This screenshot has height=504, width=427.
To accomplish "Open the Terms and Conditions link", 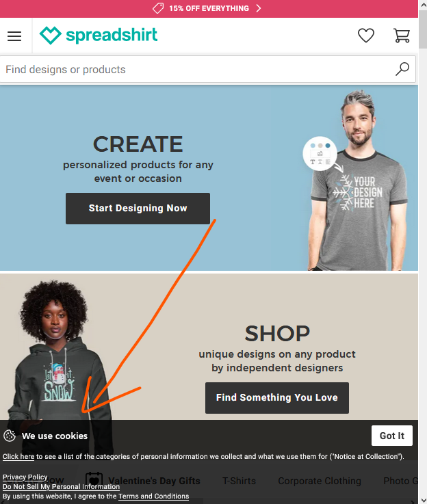I will click(154, 496).
